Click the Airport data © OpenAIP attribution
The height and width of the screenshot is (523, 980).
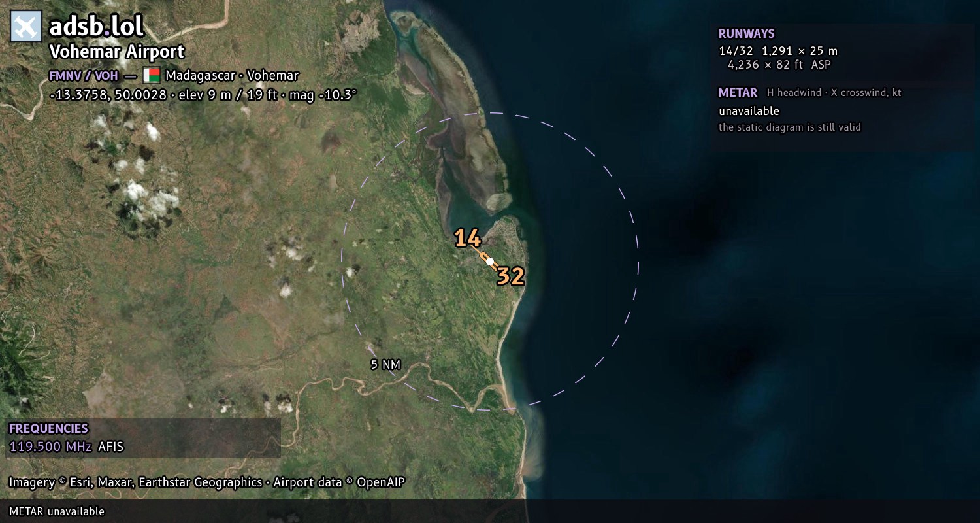click(x=339, y=482)
